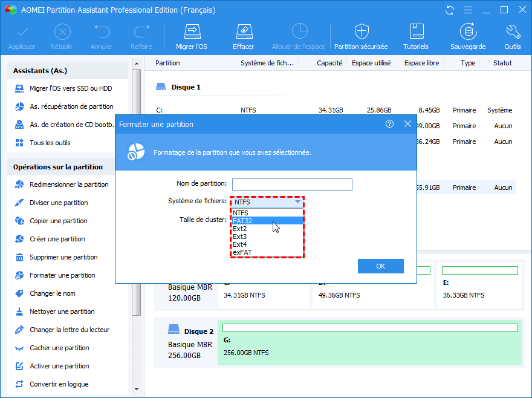Choose Nettoyer une partition
Viewport: 532px width, 398px height.
pos(54,312)
